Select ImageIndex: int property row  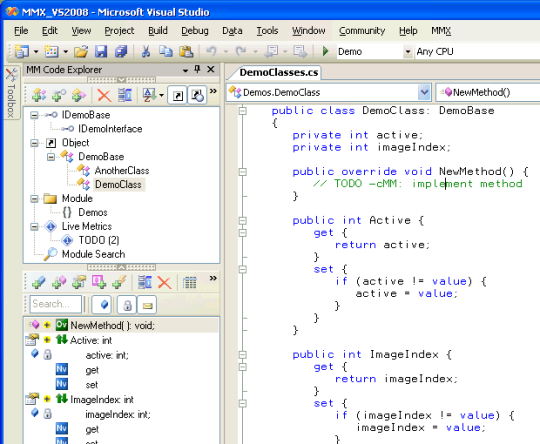pos(122,400)
